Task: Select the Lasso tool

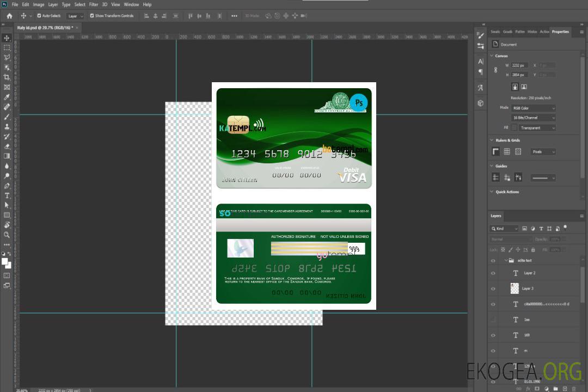Action: click(x=7, y=57)
